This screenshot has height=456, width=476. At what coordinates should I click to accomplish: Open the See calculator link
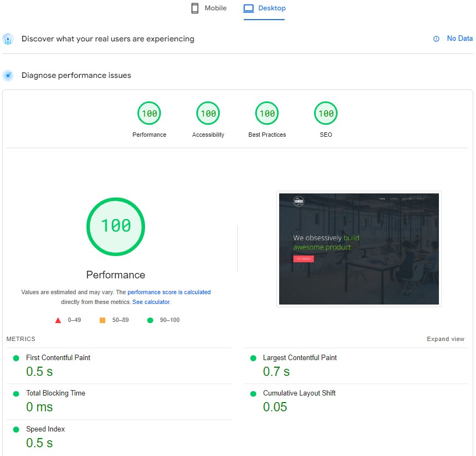[x=151, y=302]
